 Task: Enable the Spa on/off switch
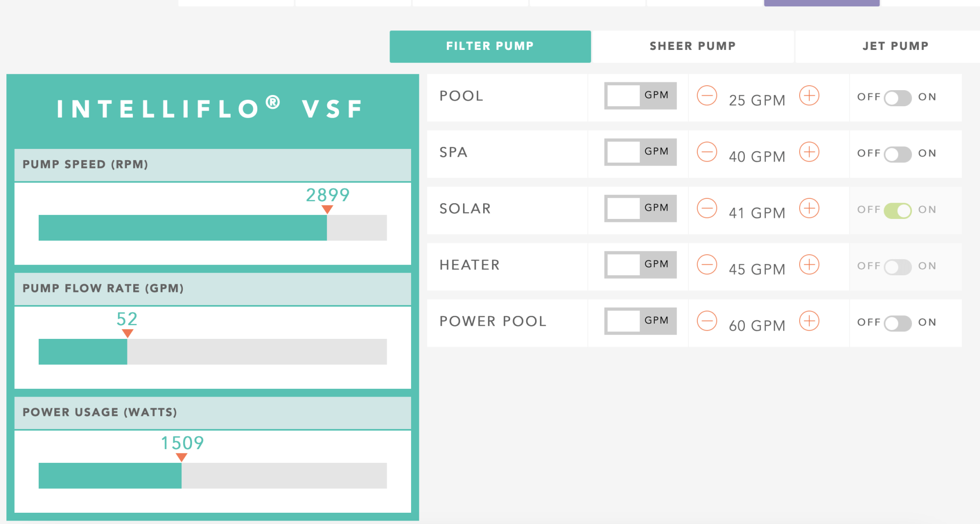click(x=898, y=154)
